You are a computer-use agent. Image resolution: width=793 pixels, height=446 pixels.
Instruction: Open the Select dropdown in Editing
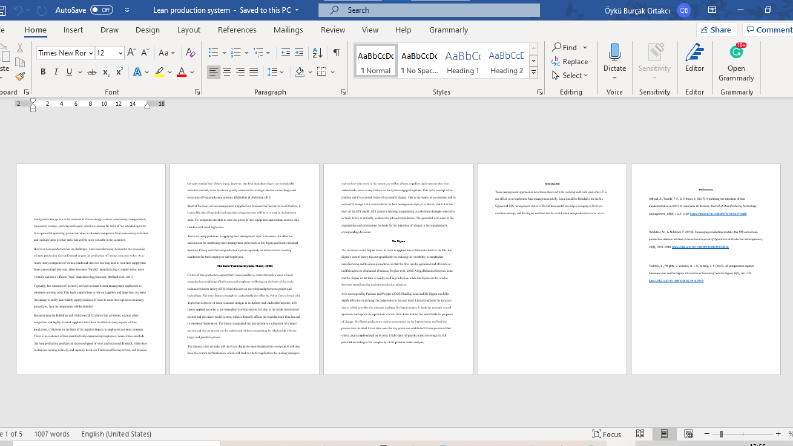pos(570,75)
